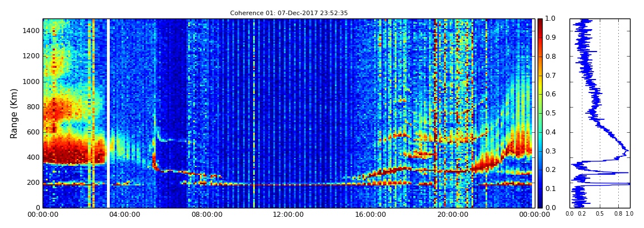Click the 04:00:00 time tick label
Screen dimensions: 644x228
124,215
